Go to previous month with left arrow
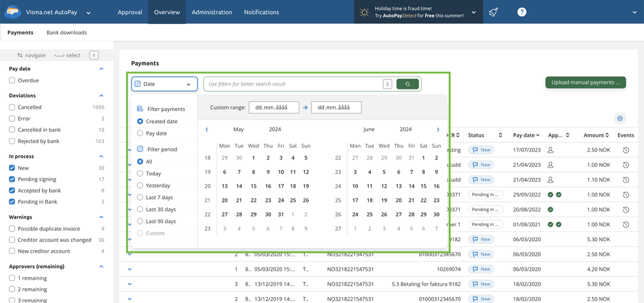Viewport: 644px width, 303px height. click(x=207, y=130)
